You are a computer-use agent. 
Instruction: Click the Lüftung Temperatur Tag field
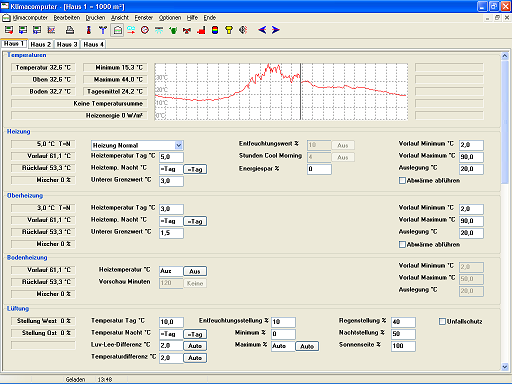point(171,322)
